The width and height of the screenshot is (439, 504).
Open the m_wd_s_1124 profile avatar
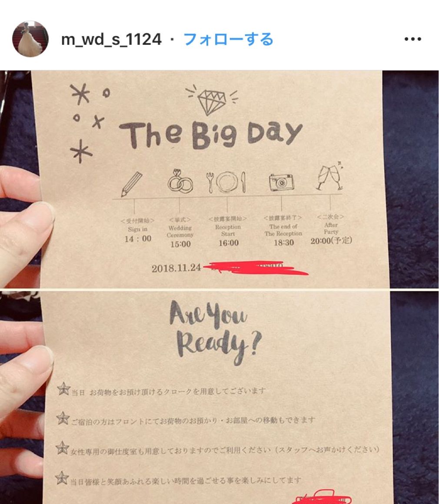coord(30,39)
